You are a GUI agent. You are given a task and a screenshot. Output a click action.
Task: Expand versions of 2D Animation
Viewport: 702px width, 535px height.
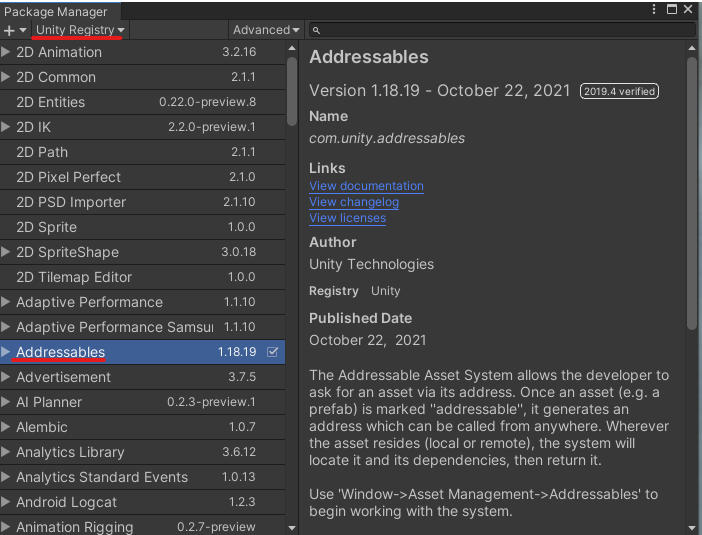click(5, 52)
